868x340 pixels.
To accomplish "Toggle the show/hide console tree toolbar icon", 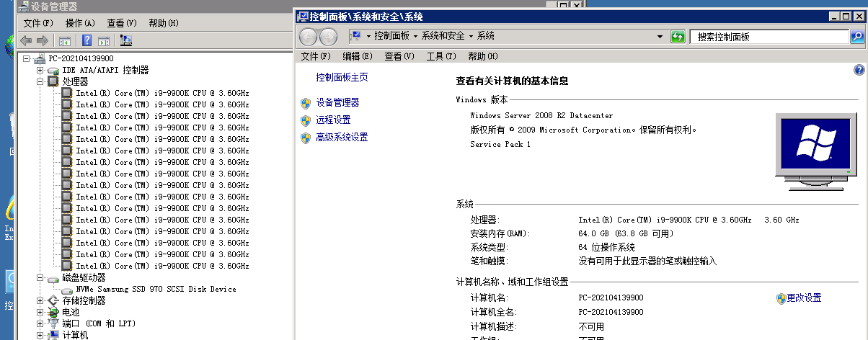I will click(65, 40).
